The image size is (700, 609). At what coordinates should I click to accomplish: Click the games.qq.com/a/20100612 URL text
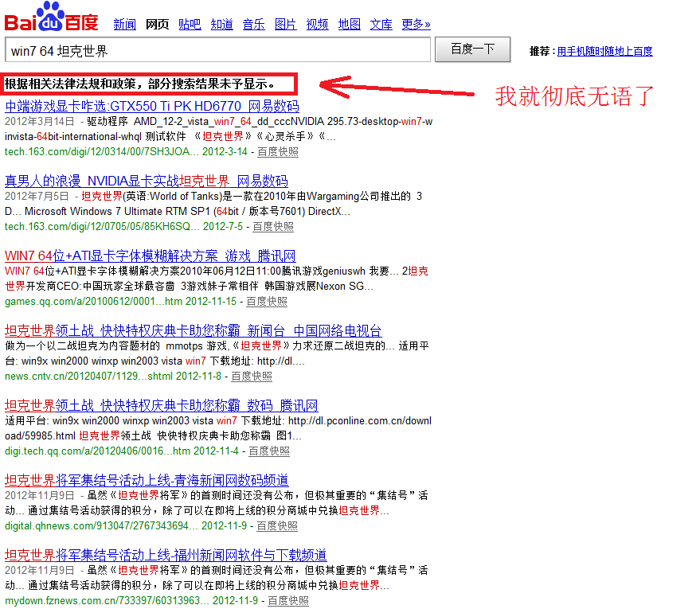[93, 302]
